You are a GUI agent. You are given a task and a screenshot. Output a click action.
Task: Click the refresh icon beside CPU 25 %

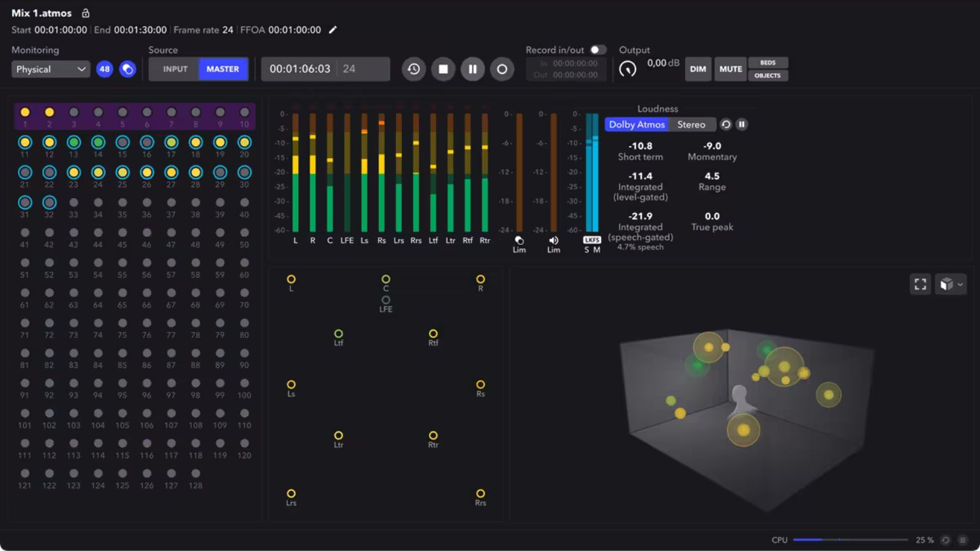click(x=946, y=540)
